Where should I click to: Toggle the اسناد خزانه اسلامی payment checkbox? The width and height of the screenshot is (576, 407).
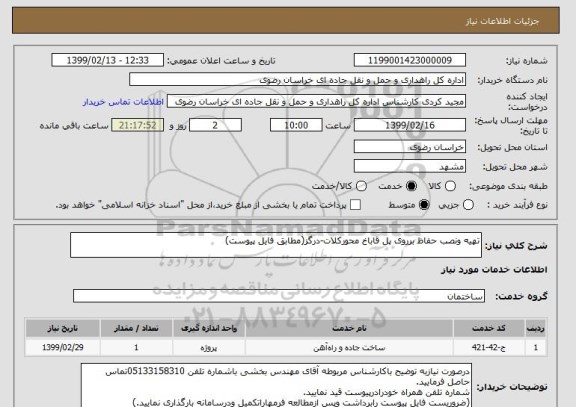[x=355, y=205]
